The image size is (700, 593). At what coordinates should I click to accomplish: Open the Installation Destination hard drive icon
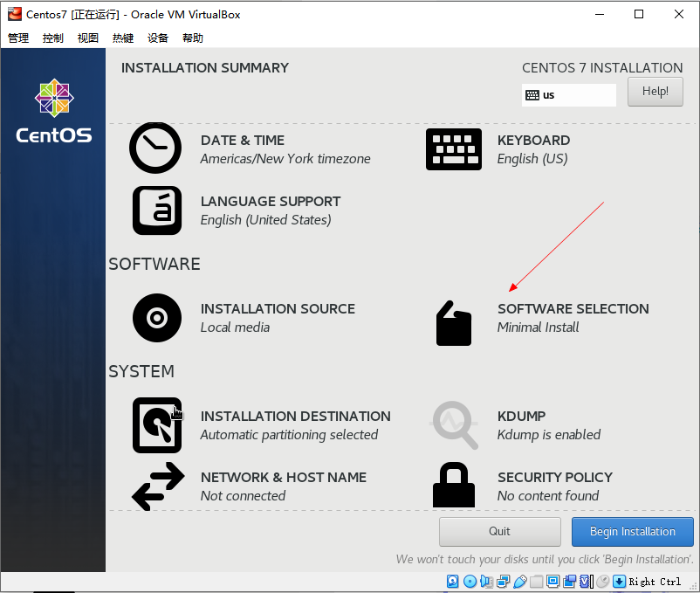157,425
